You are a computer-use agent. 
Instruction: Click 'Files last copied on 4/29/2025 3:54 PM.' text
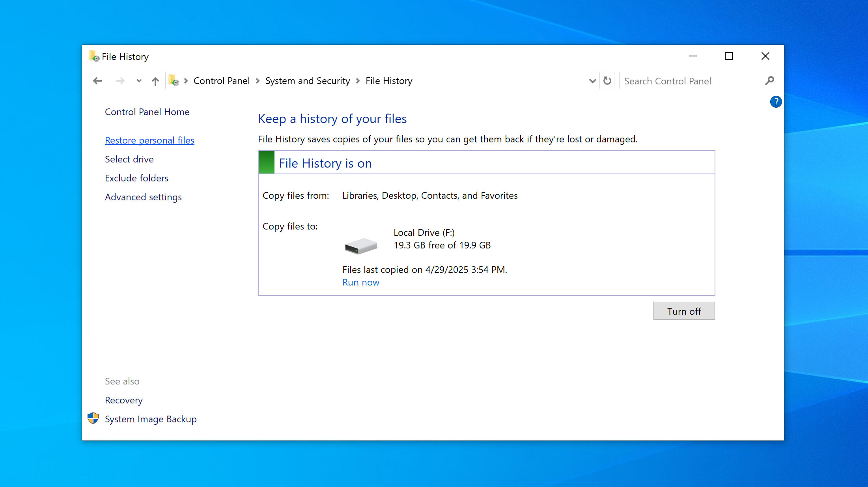[425, 270]
